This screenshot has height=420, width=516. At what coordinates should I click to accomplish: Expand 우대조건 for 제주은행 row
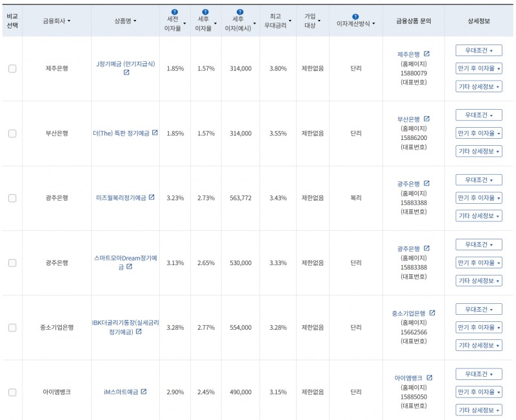[479, 51]
